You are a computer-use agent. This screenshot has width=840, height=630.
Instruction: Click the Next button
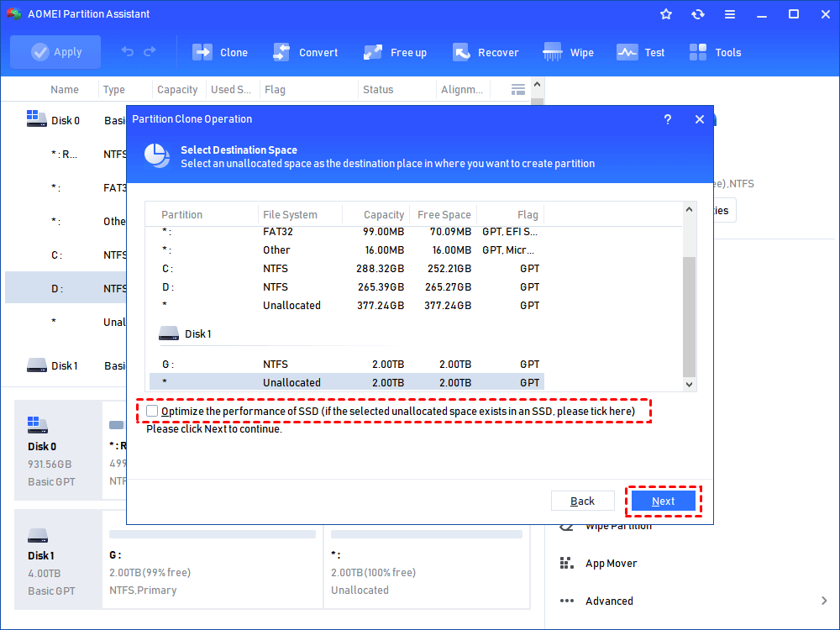point(664,501)
